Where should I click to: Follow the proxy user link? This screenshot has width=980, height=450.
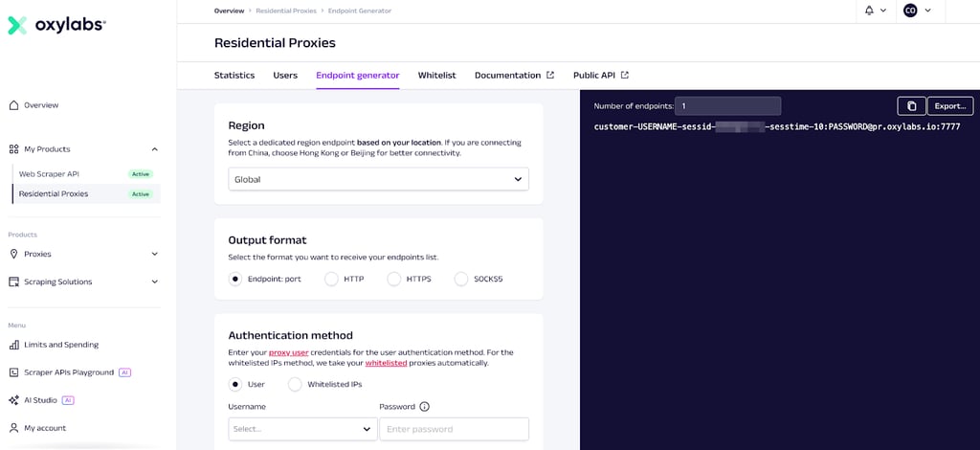[x=289, y=352]
